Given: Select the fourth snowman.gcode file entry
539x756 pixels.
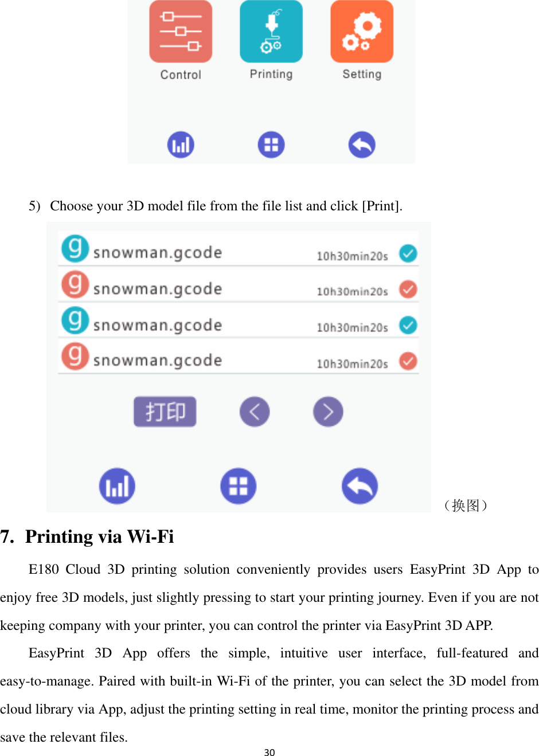Looking at the screenshot, I should [239, 357].
